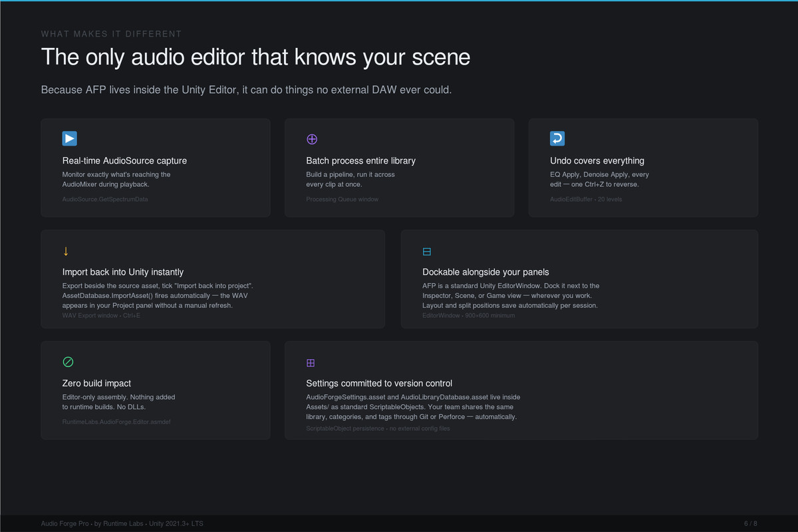
Task: Click the purple grid Settings icon
Action: (x=311, y=363)
